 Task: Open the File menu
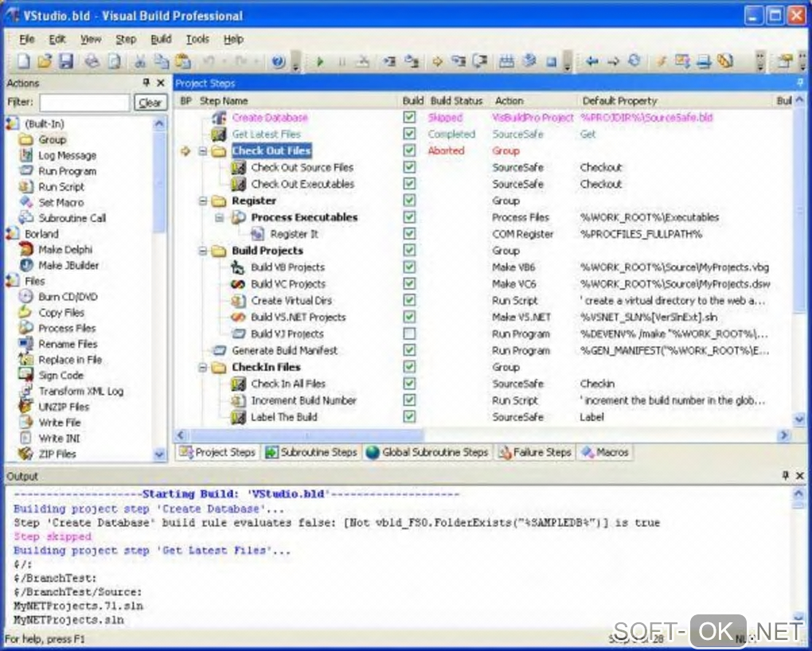click(27, 39)
